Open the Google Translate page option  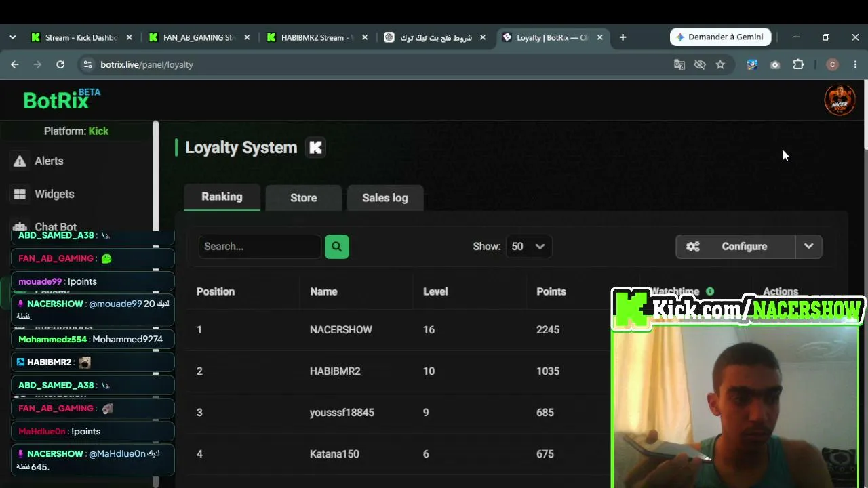tap(679, 64)
